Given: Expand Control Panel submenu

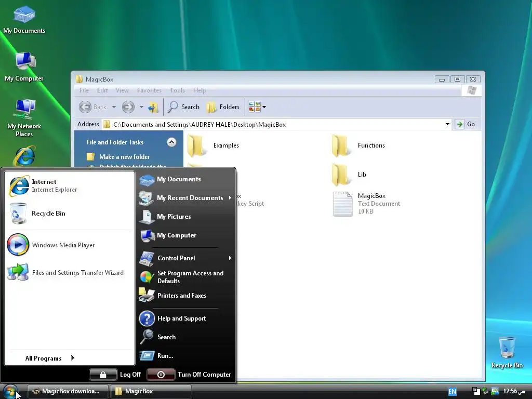Looking at the screenshot, I should 185,258.
